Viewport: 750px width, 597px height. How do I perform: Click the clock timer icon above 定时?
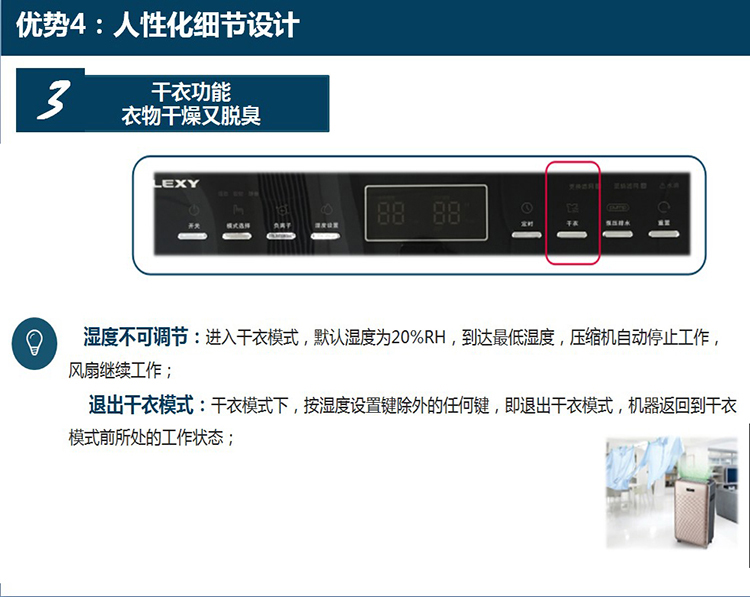click(527, 208)
